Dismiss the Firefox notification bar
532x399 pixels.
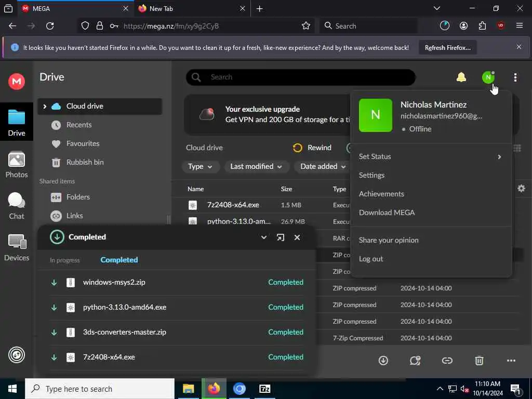click(519, 47)
